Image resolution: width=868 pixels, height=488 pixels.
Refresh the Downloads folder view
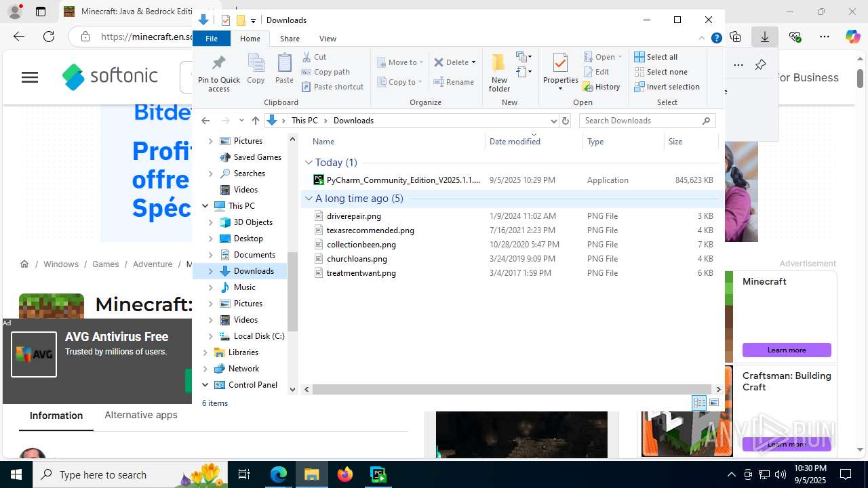[566, 121]
